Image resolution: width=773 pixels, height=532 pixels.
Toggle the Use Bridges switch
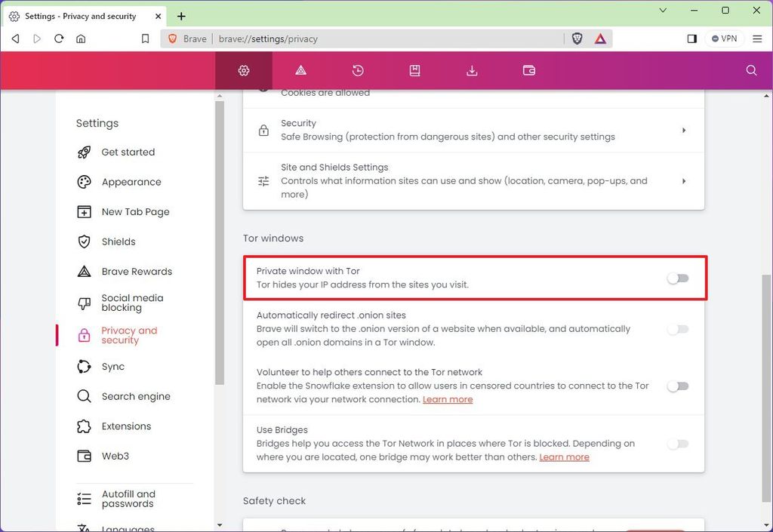point(677,444)
